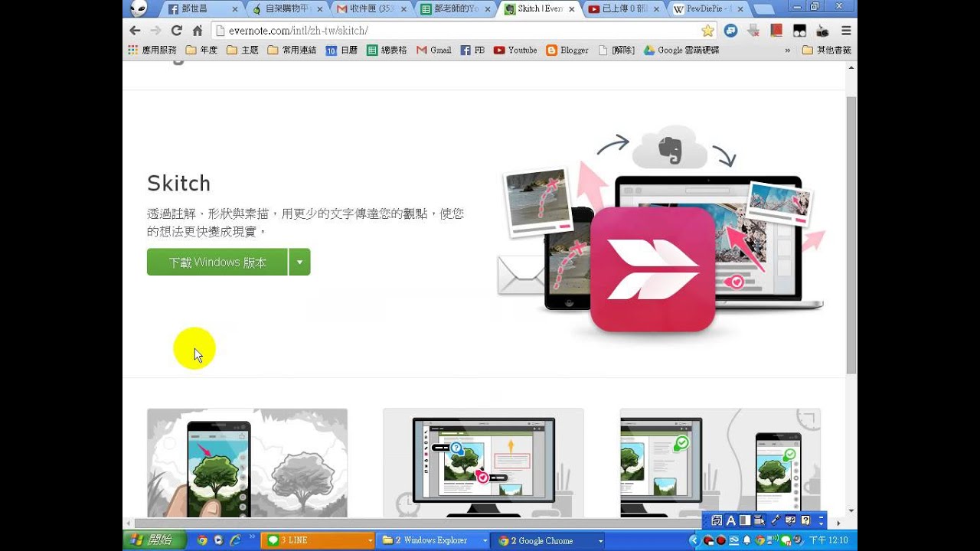Click the camera extension icon in toolbar
This screenshot has width=980, height=551.
823,31
